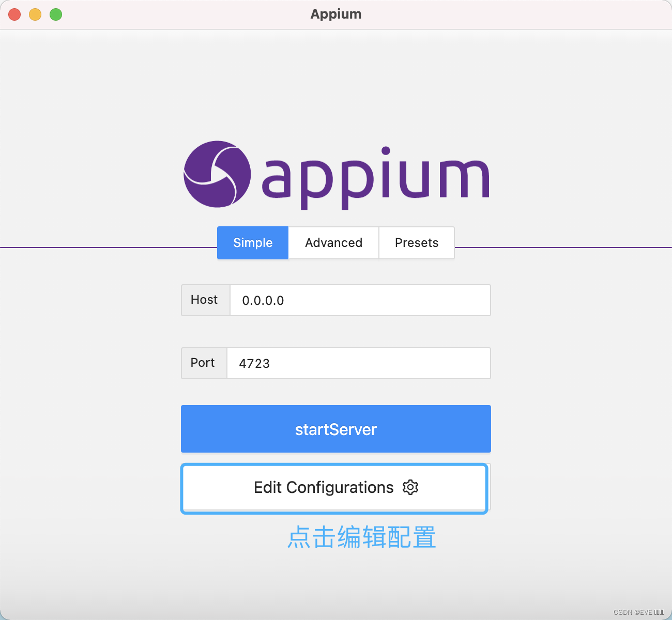The height and width of the screenshot is (620, 672).
Task: Select the Simple tab
Action: click(x=252, y=243)
